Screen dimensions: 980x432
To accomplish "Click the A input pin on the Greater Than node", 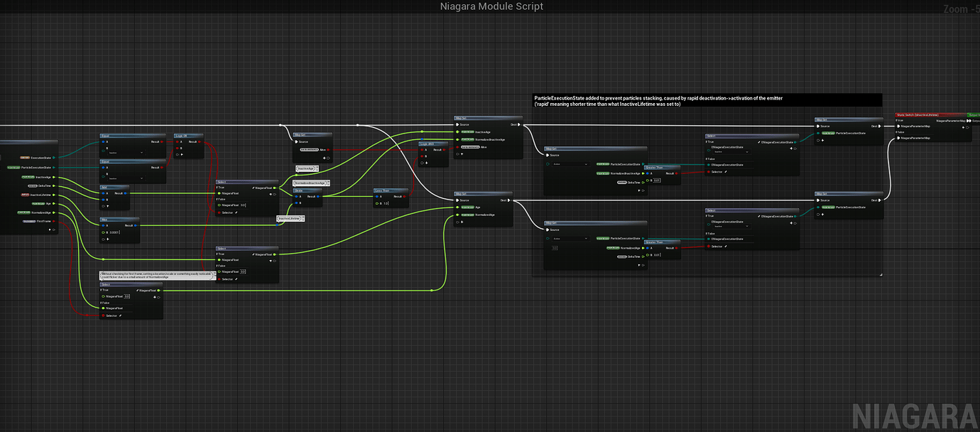I will [x=647, y=173].
